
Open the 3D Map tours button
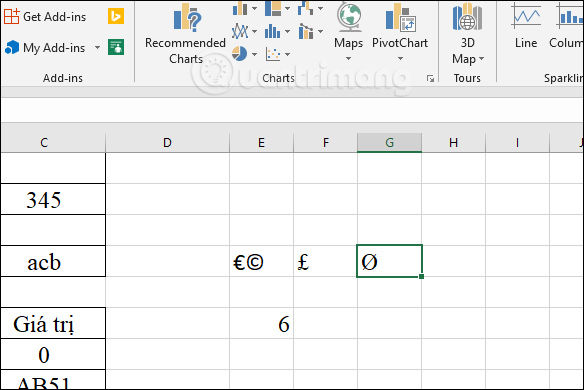(x=468, y=34)
